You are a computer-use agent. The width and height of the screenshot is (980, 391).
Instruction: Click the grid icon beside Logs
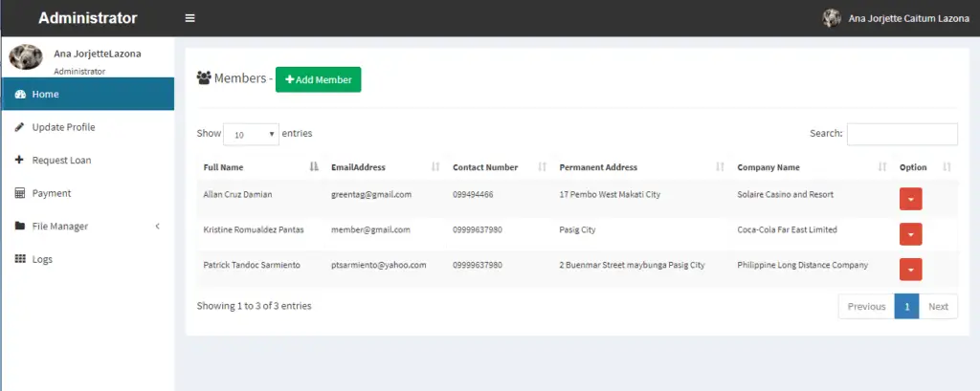[x=20, y=259]
